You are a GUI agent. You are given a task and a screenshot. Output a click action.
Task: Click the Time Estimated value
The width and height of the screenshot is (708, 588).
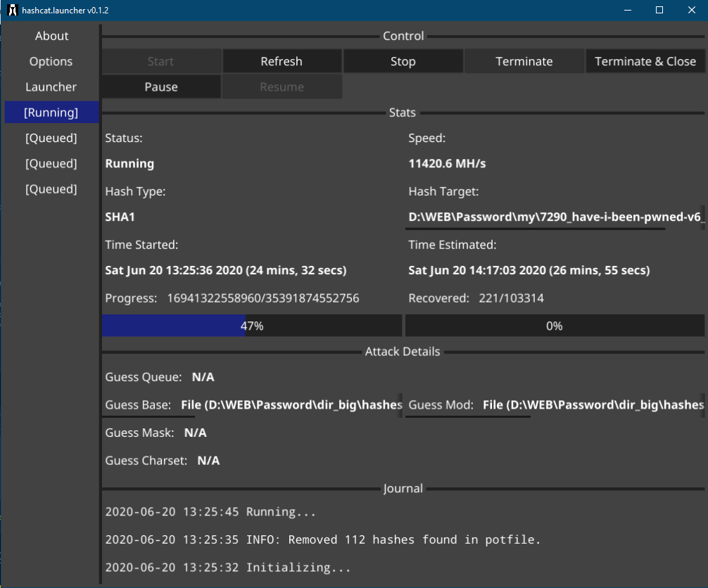pos(529,270)
